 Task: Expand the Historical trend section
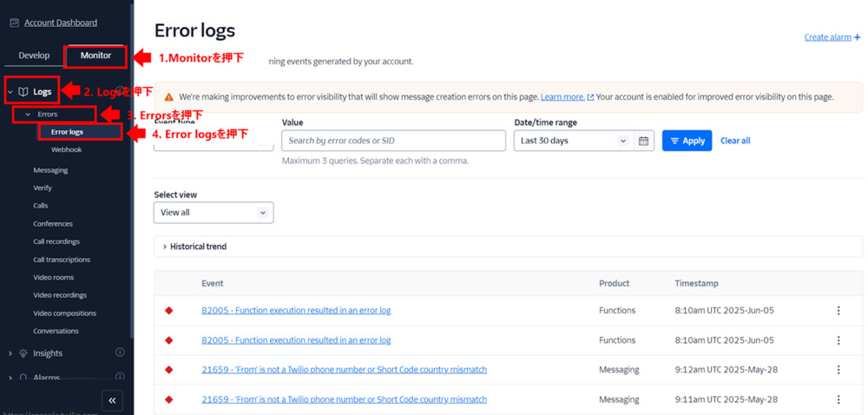click(x=165, y=247)
